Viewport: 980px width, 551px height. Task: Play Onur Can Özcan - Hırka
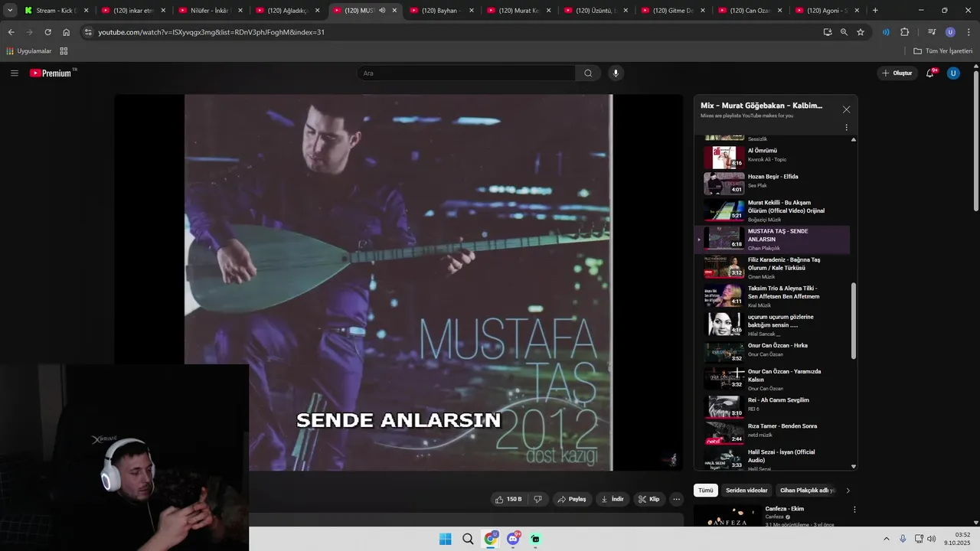pyautogui.click(x=773, y=350)
